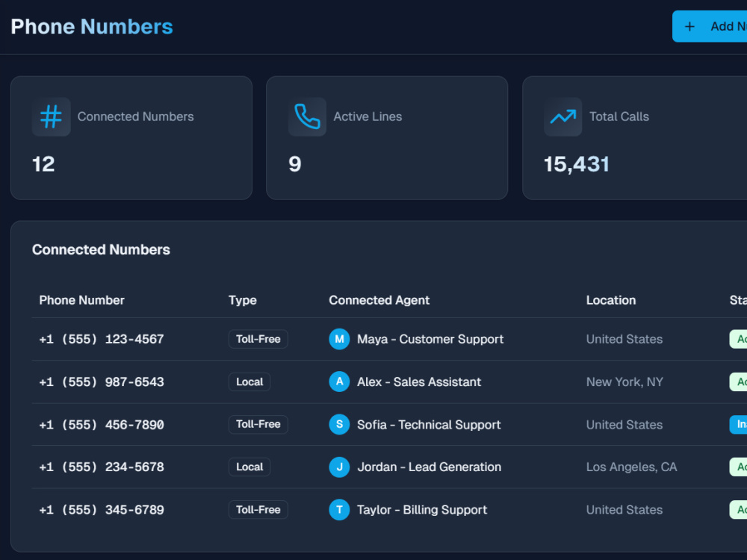Click the Toll-Free badge for +1 (555) 123-4567

point(258,339)
